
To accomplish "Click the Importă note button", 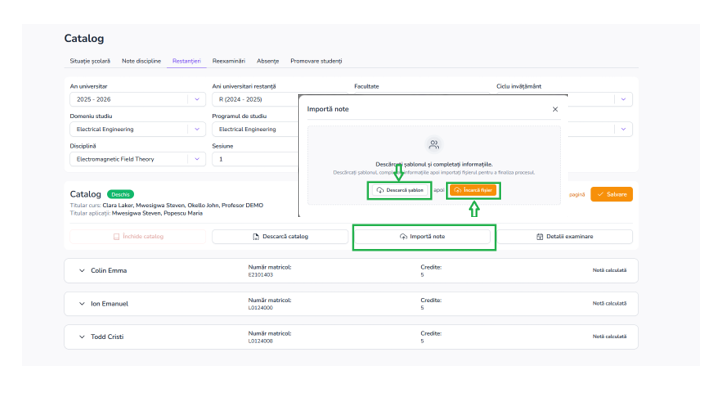I will coord(422,237).
